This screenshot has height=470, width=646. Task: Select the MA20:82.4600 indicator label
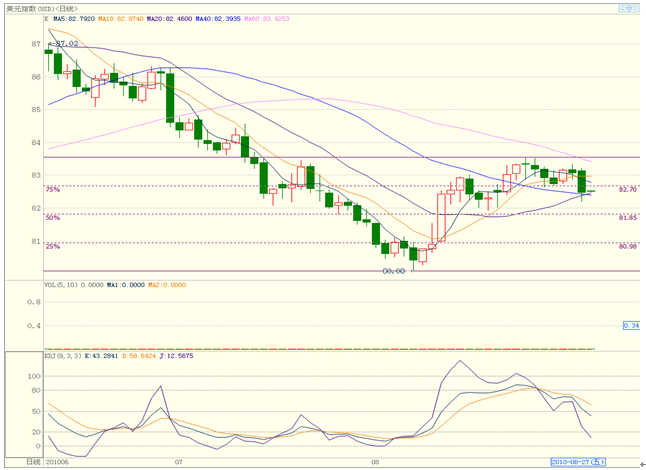click(x=169, y=19)
